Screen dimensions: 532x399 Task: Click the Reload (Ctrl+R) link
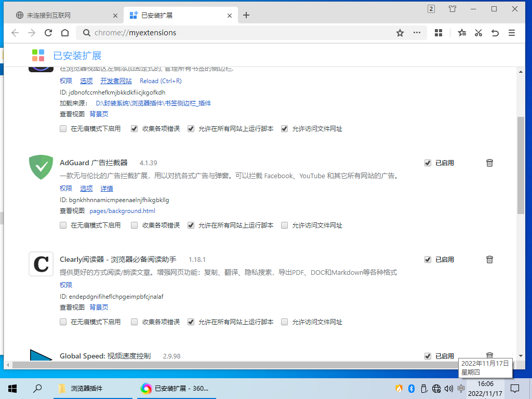(x=161, y=81)
